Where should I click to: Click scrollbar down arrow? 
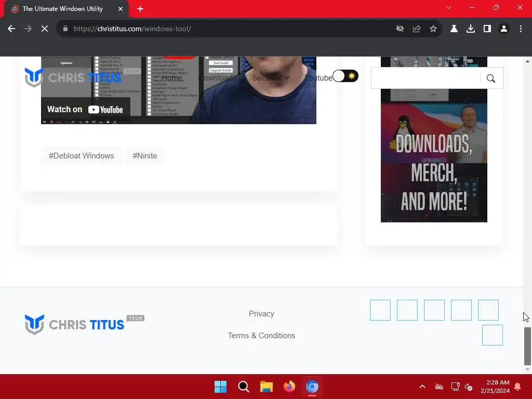coord(527,369)
